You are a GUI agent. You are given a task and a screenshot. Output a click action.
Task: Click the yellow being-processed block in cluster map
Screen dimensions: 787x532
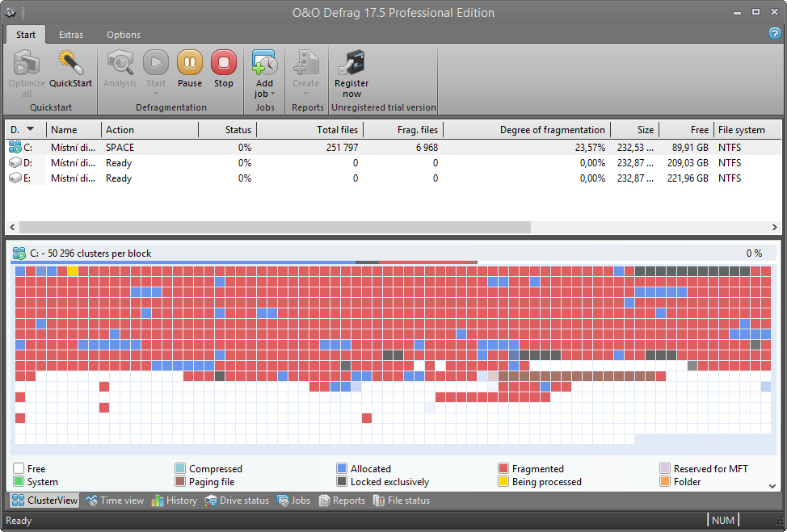click(x=73, y=271)
